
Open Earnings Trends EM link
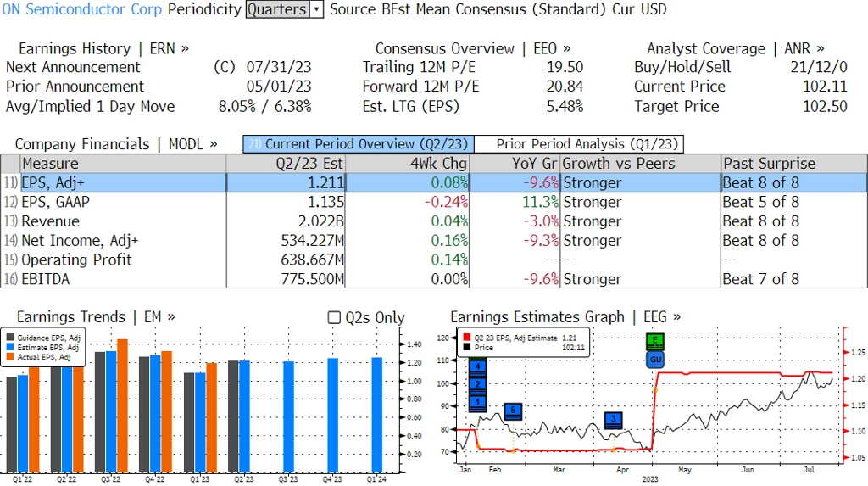pyautogui.click(x=96, y=317)
